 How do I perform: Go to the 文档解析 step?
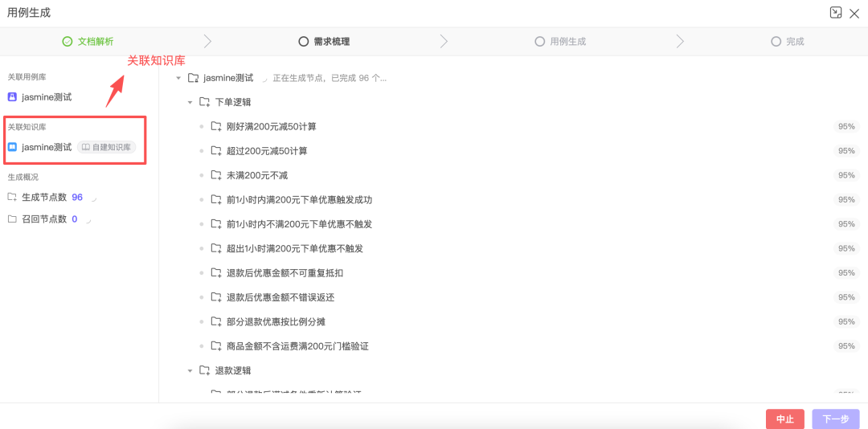tap(88, 41)
